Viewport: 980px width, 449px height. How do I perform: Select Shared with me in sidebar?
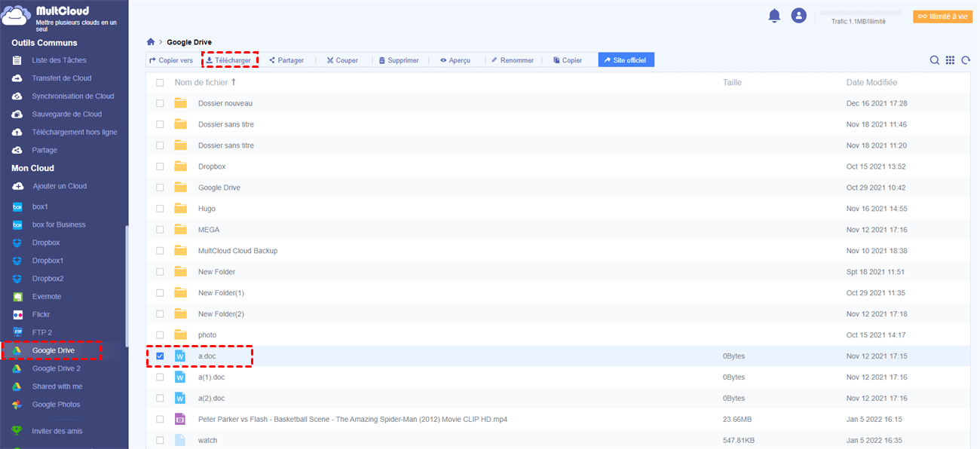coord(57,386)
